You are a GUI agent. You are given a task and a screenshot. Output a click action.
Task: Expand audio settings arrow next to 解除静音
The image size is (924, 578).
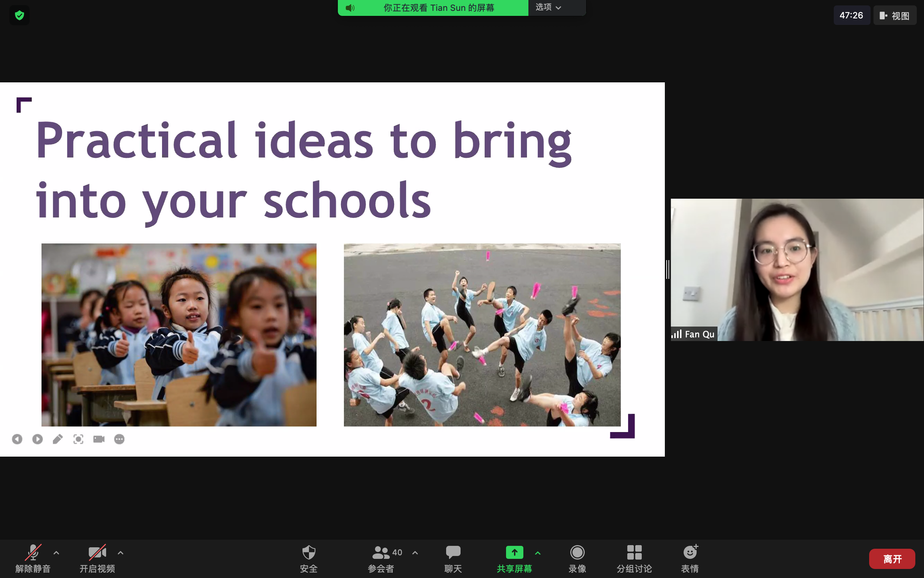[56, 553]
